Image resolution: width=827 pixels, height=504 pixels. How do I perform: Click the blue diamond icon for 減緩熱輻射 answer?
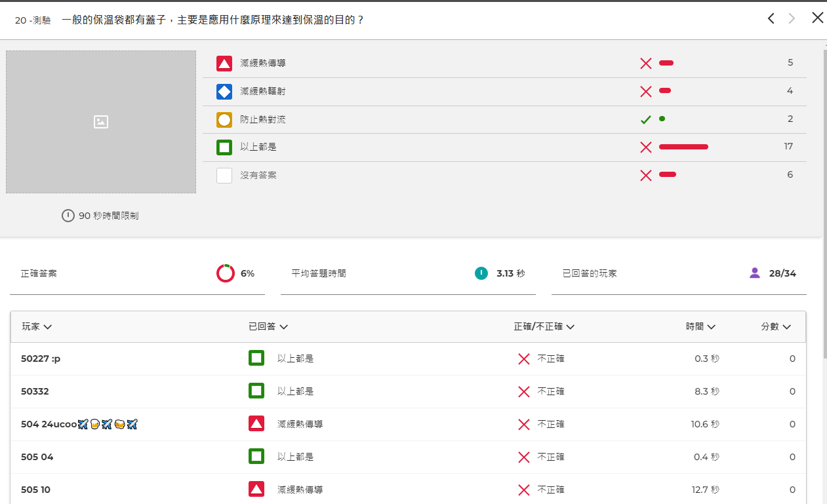click(x=224, y=92)
